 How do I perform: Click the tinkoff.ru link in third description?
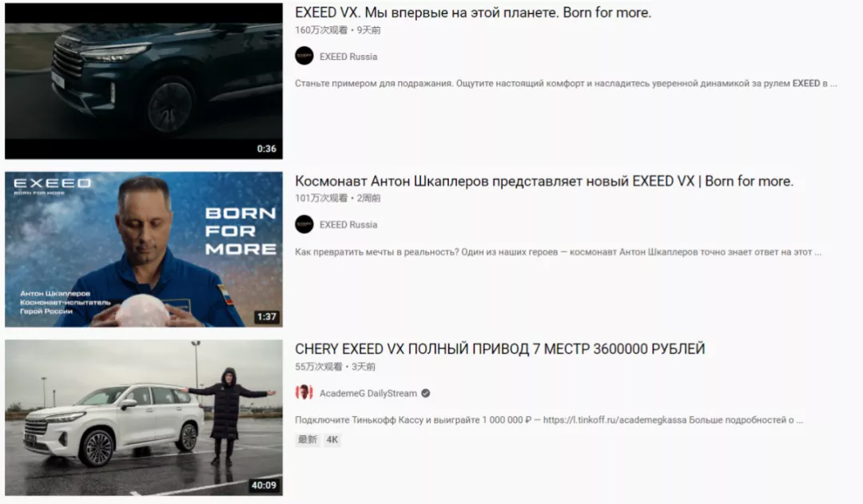click(x=614, y=420)
